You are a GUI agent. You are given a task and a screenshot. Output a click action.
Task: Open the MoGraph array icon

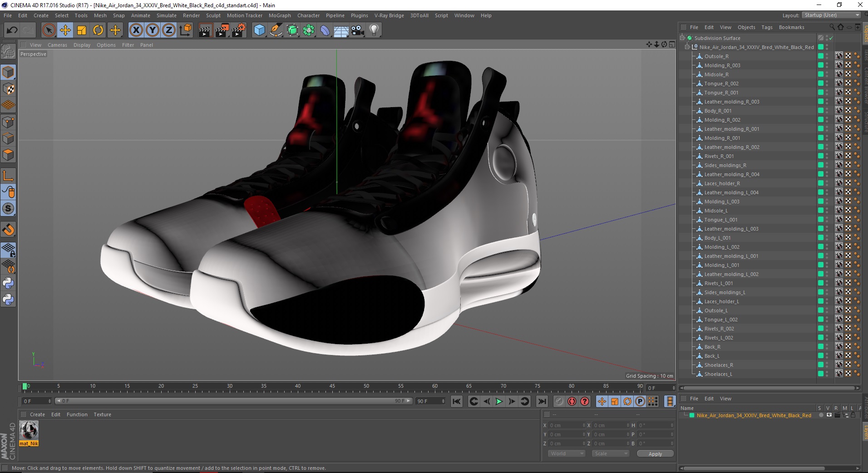pos(309,30)
